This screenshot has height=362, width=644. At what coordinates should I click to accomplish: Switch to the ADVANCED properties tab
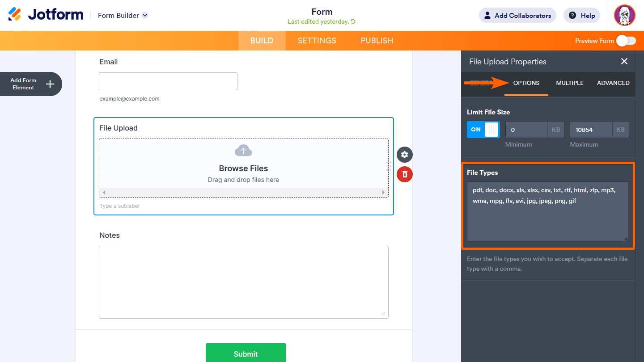click(613, 83)
